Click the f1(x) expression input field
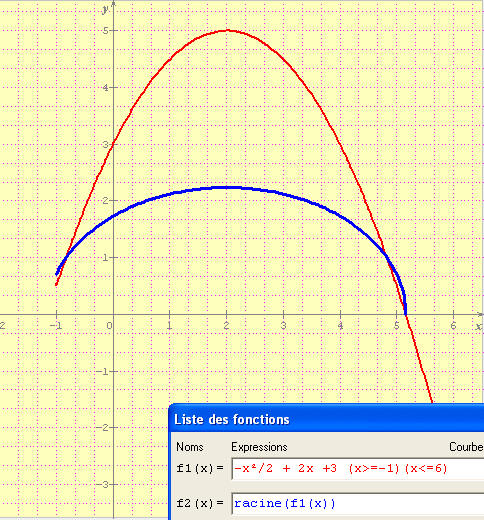484x520 pixels. pyautogui.click(x=358, y=469)
